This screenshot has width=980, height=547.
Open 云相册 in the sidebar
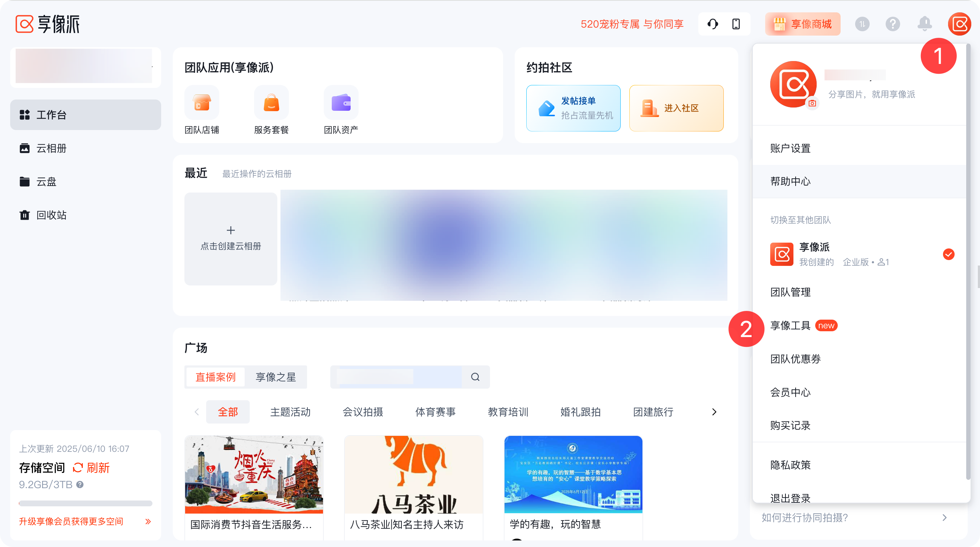[86, 148]
